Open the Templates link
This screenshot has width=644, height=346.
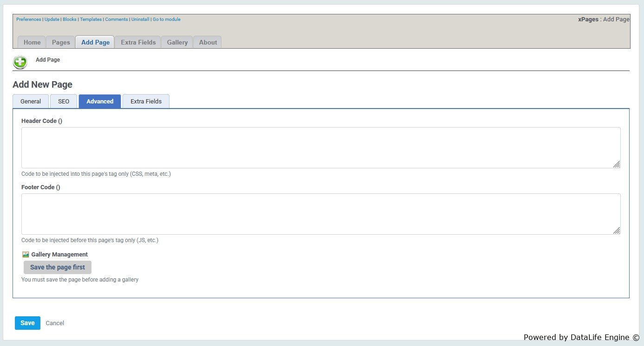click(91, 19)
